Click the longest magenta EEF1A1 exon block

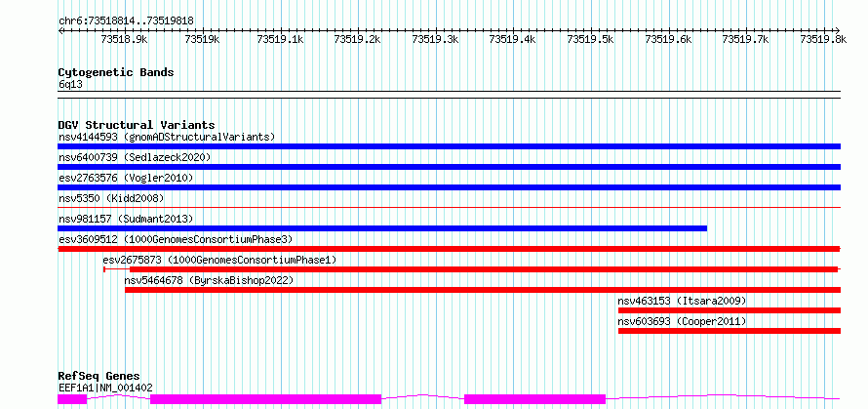(265, 399)
